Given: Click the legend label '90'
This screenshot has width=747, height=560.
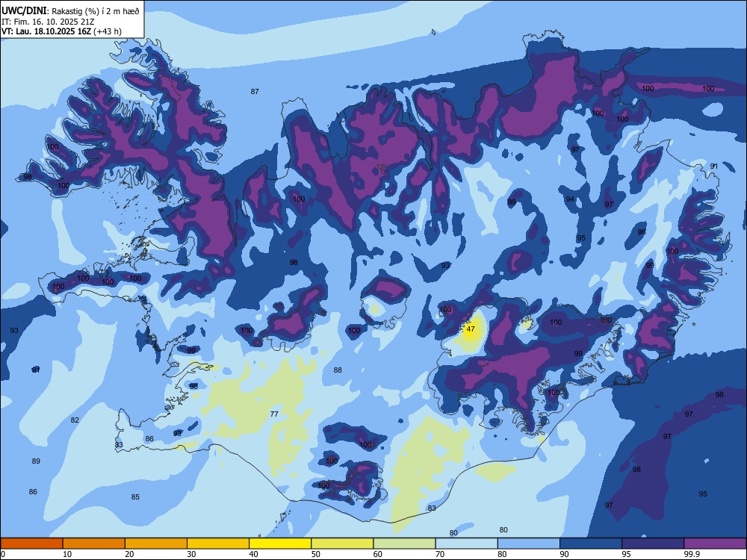Looking at the screenshot, I should [x=564, y=554].
